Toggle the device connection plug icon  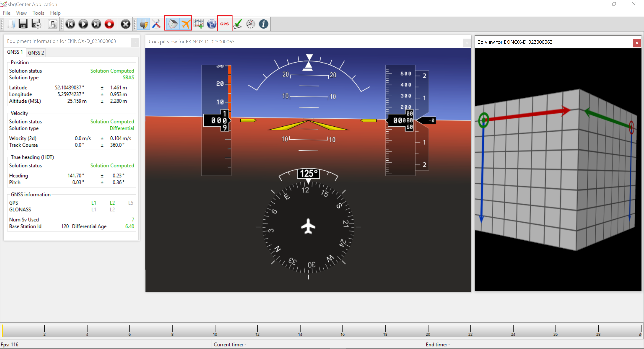point(144,24)
